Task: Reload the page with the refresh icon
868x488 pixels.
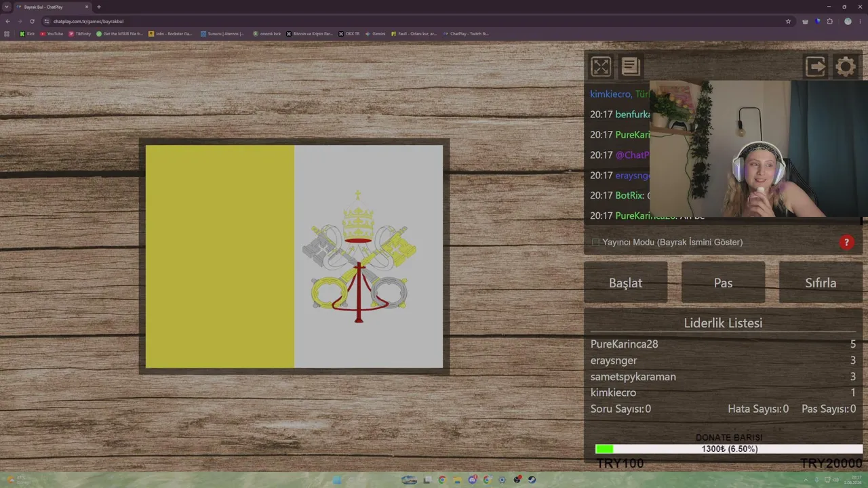Action: [32, 21]
